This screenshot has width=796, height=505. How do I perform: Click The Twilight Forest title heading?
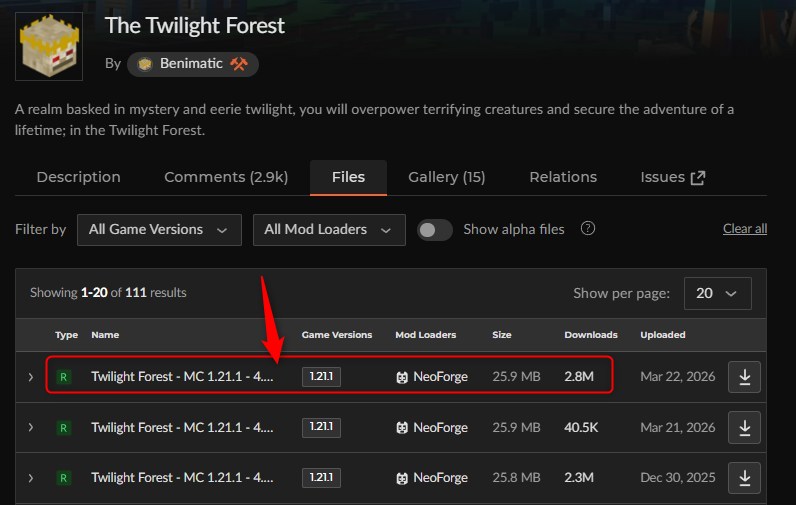tap(195, 26)
